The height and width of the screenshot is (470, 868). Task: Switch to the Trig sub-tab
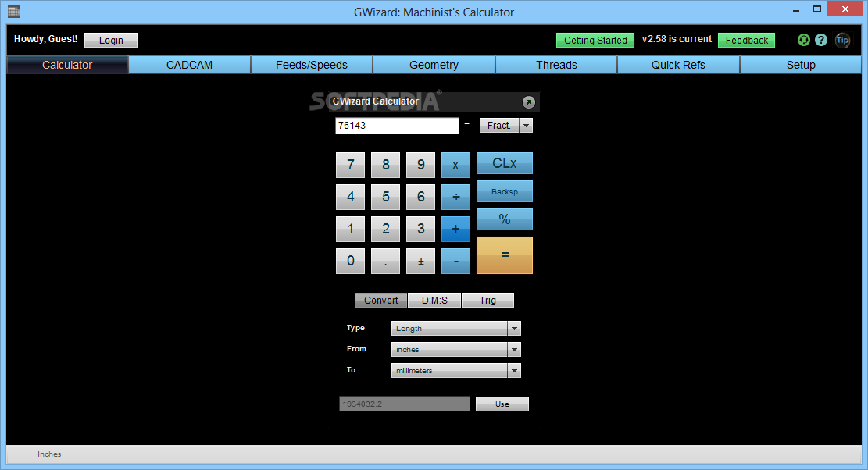tap(488, 301)
